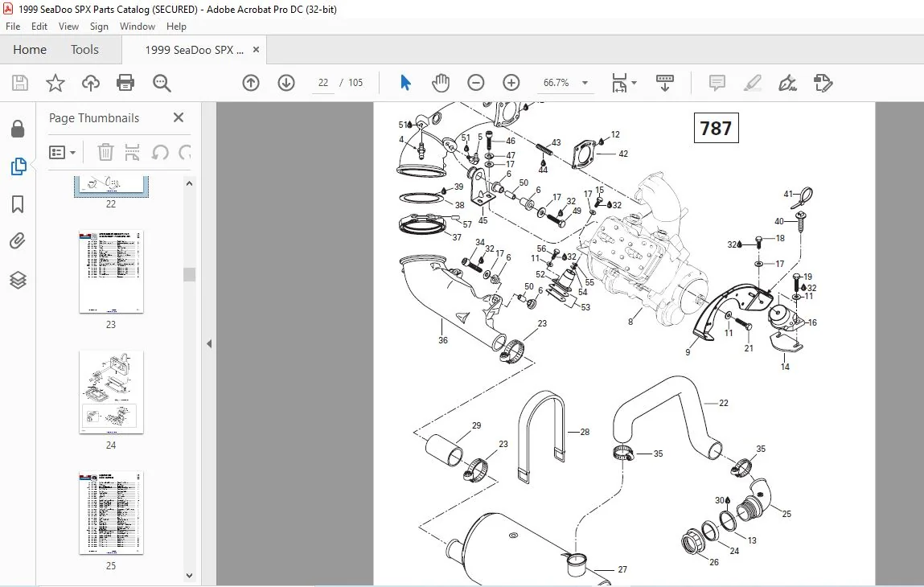The width and height of the screenshot is (924, 587).
Task: Click the upload to cloud icon
Action: pyautogui.click(x=91, y=83)
